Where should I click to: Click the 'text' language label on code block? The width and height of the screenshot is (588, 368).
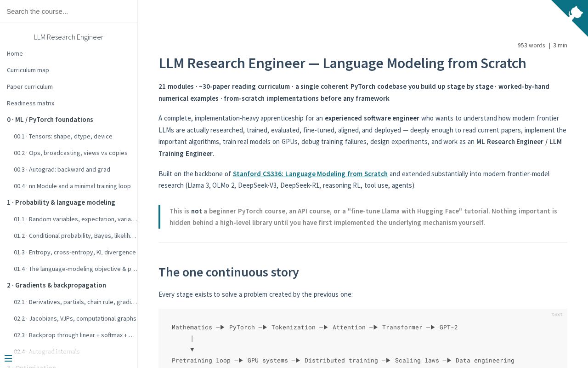(557, 315)
